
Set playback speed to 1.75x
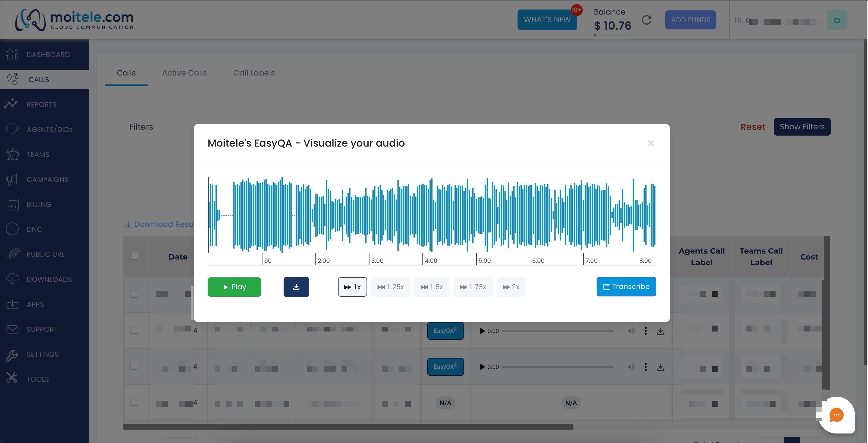[473, 287]
